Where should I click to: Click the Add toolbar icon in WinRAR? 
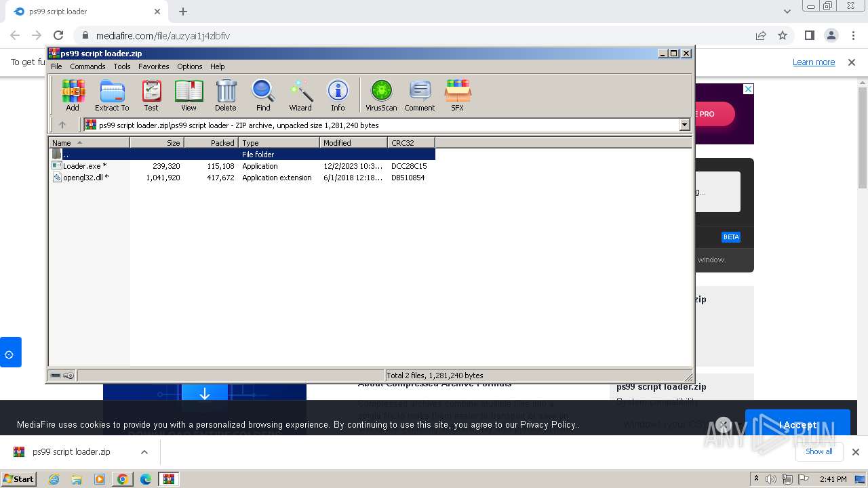pos(73,95)
